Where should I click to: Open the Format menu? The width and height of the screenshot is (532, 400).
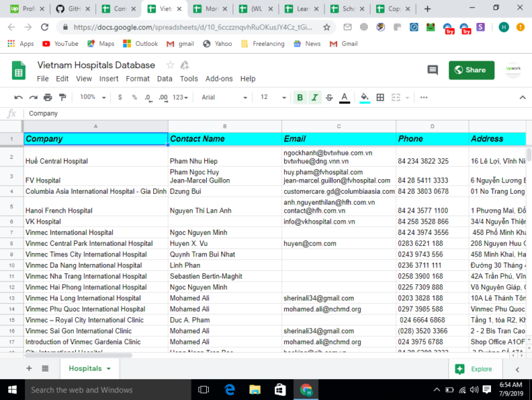point(137,79)
